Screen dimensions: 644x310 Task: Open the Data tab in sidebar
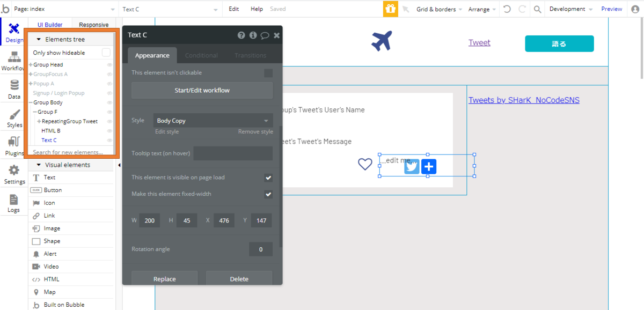pyautogui.click(x=14, y=89)
